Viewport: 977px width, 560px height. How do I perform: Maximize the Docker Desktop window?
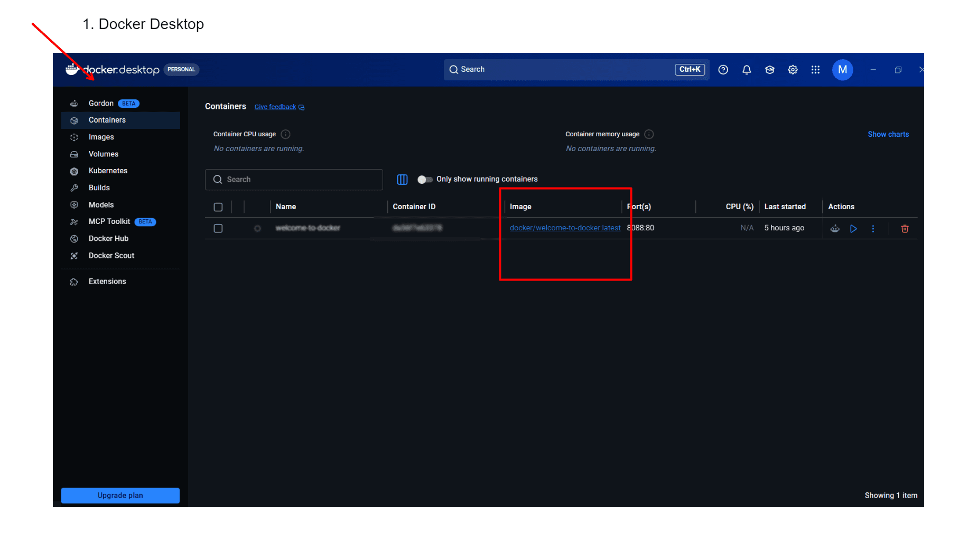[x=898, y=70]
